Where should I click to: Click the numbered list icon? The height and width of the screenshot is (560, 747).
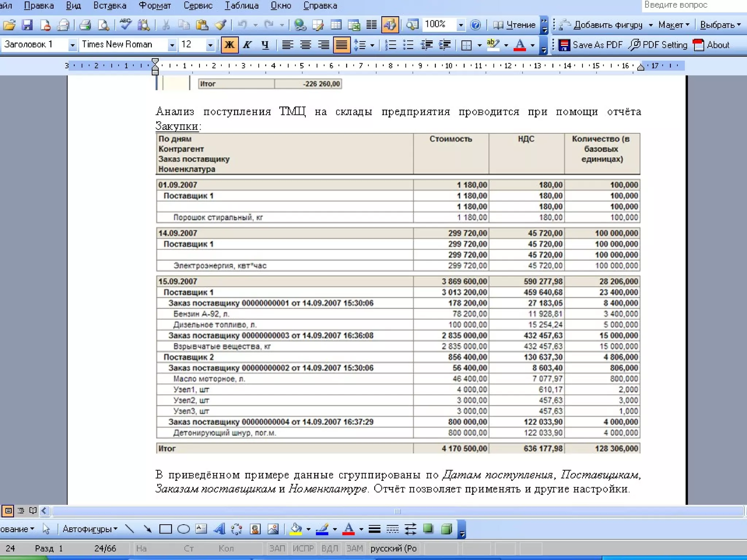pyautogui.click(x=390, y=45)
